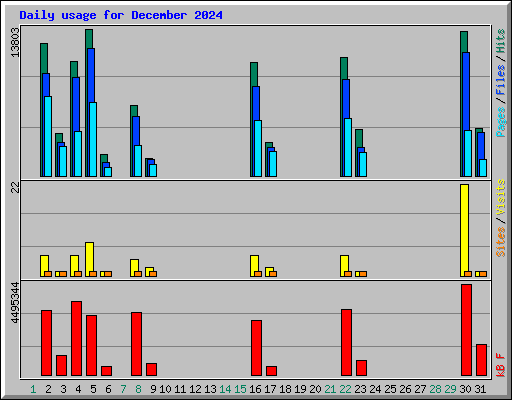Click the red KB bar for day 2
The image size is (512, 400).
46,343
